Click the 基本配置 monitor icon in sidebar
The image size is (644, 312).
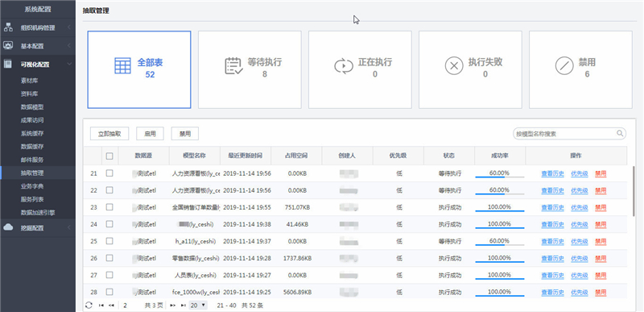click(8, 46)
